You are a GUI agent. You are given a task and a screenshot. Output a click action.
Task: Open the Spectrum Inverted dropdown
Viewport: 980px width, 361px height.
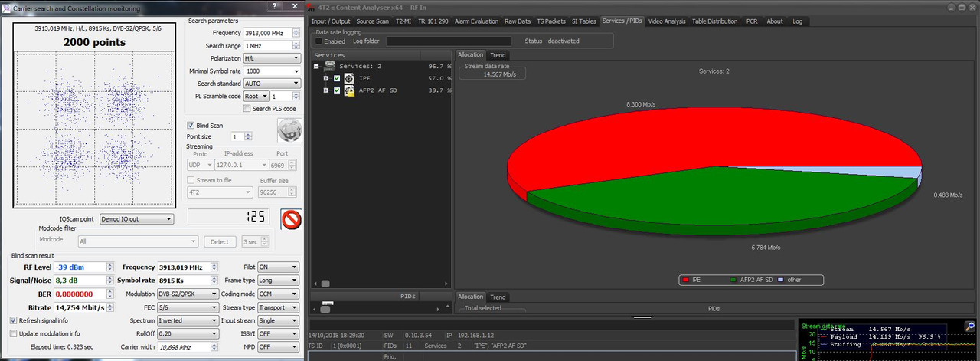click(186, 320)
